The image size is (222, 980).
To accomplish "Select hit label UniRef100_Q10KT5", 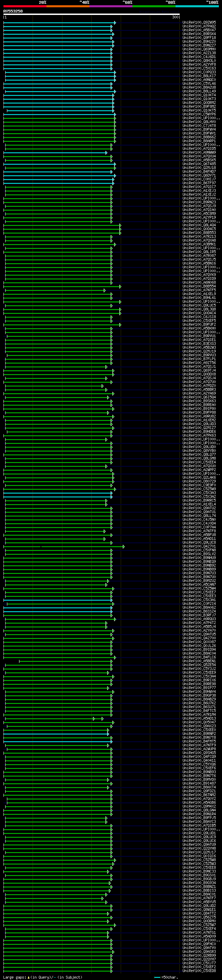I will 199,110.
